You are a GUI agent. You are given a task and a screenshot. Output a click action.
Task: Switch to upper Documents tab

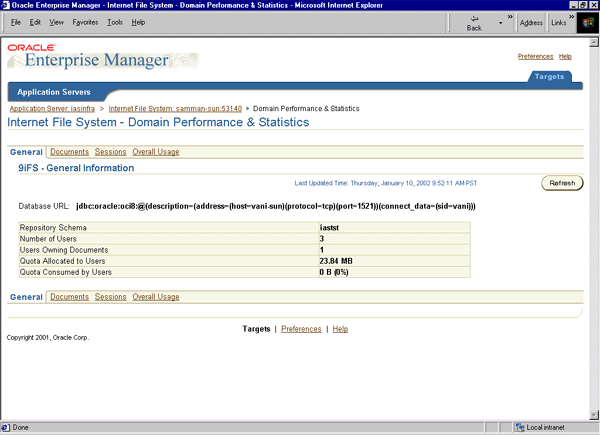pyautogui.click(x=69, y=152)
